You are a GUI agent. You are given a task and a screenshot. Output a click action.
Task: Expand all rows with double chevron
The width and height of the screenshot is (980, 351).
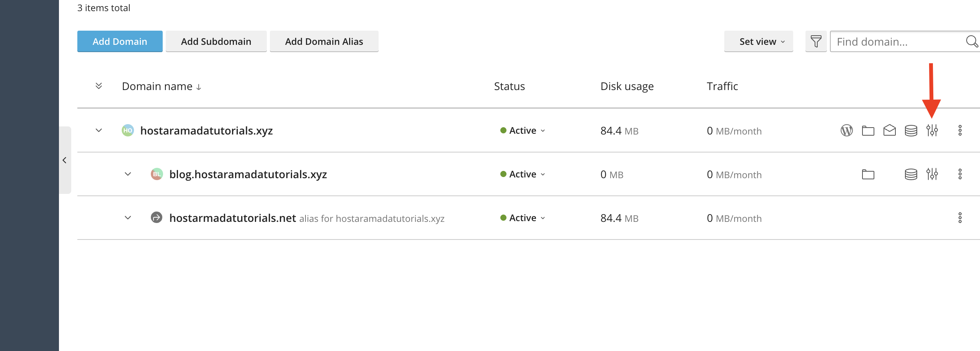[99, 86]
